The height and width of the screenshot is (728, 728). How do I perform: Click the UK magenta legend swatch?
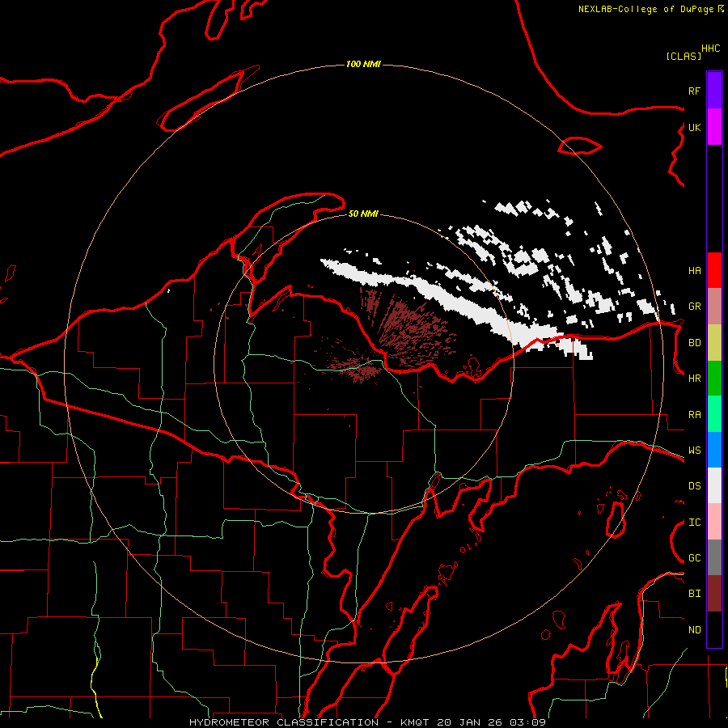point(714,127)
